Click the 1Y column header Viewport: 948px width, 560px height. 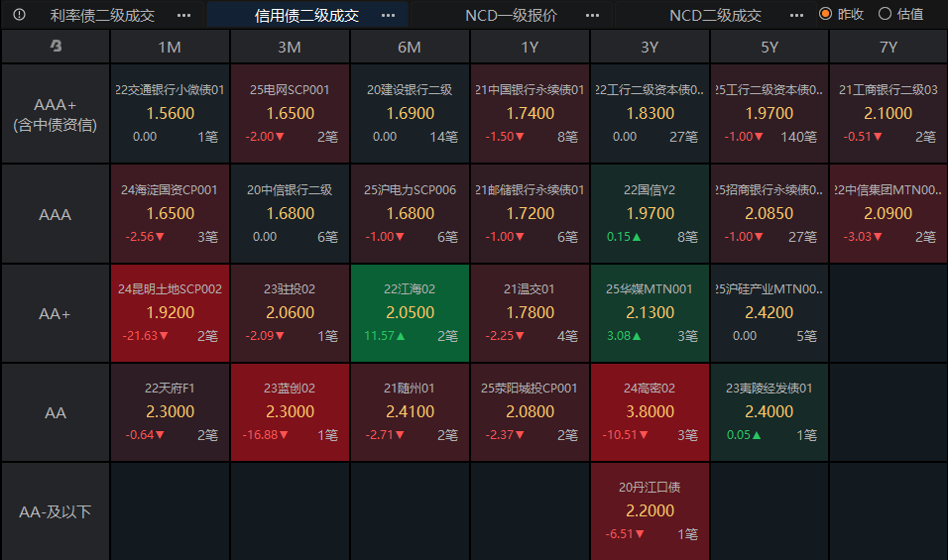pos(530,47)
